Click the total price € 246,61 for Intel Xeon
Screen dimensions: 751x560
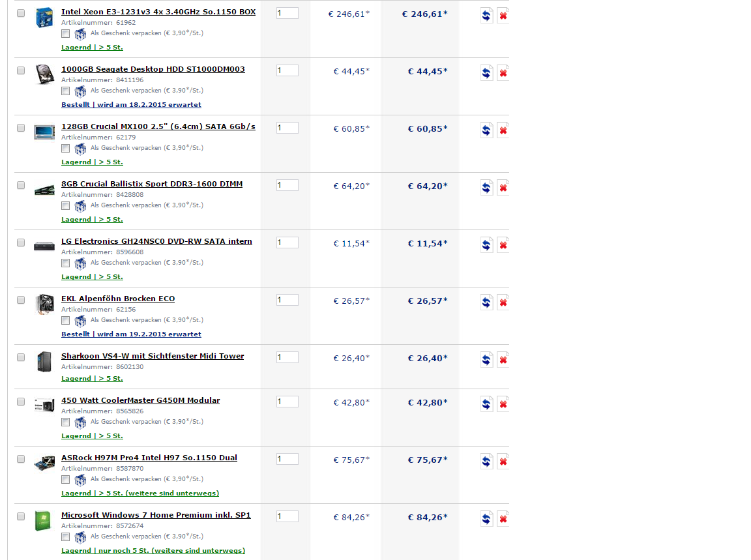click(x=424, y=14)
